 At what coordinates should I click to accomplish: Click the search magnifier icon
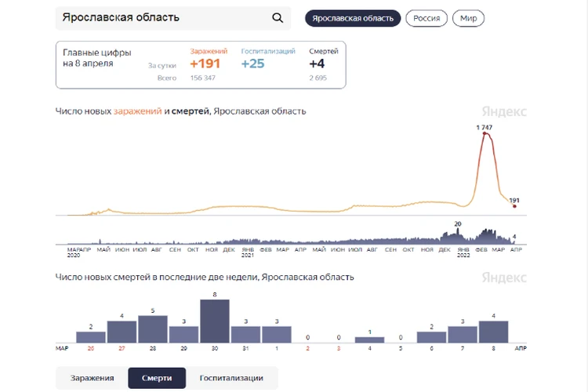pos(278,18)
